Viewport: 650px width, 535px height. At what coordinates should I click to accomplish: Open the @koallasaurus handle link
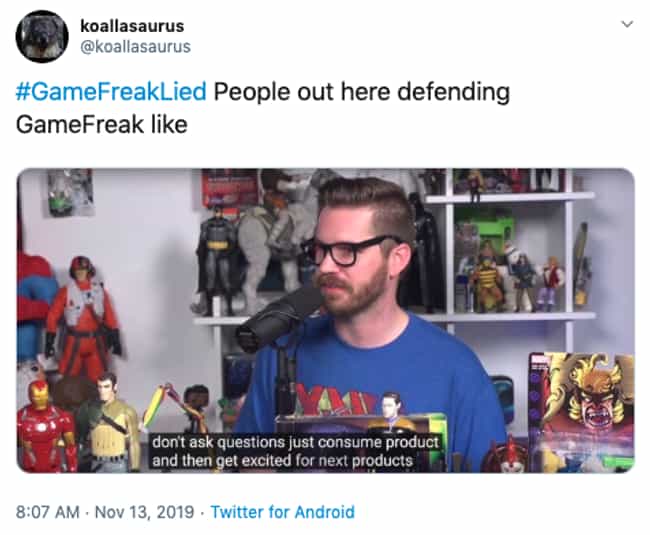[135, 47]
